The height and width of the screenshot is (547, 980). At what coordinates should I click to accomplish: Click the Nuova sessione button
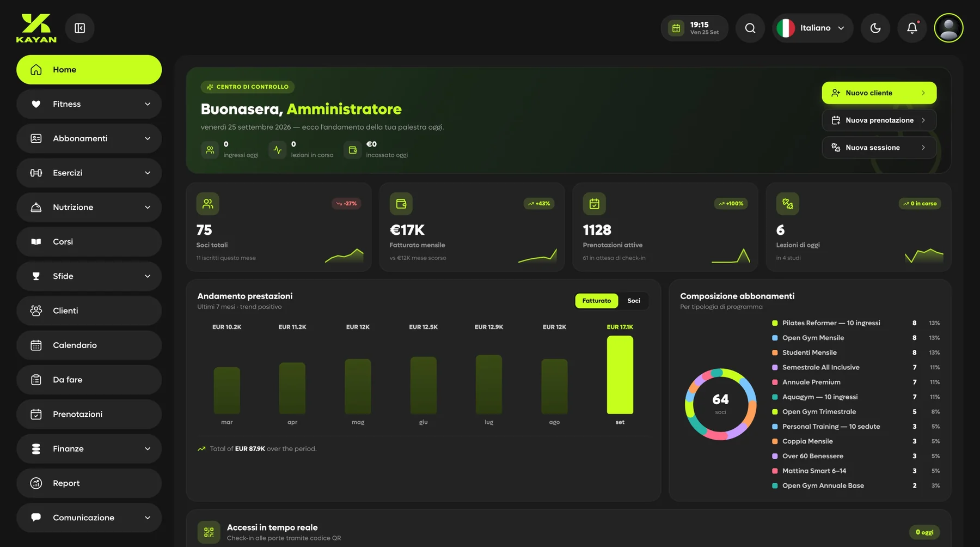[x=879, y=148]
